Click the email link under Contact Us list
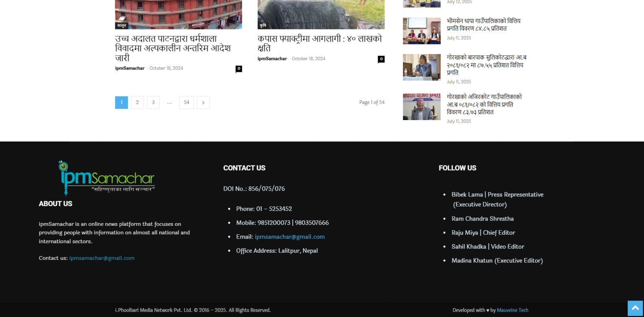Screen dimensions: 644x317 [290, 237]
